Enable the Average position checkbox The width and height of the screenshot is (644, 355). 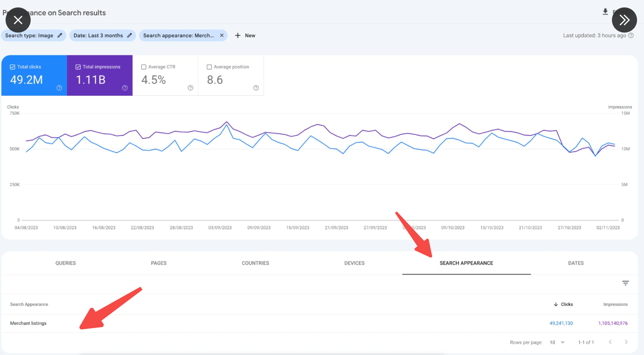click(209, 67)
